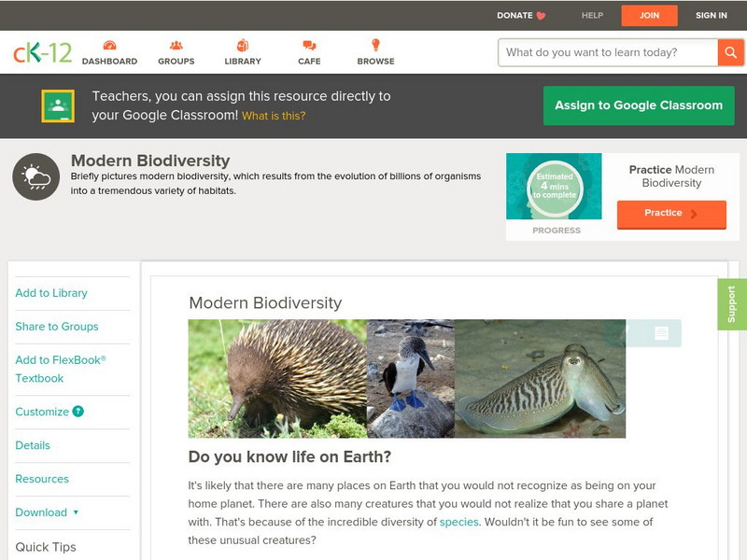Viewport: 747px width, 560px height.
Task: Click the blue-footed booby photo
Action: tap(411, 379)
